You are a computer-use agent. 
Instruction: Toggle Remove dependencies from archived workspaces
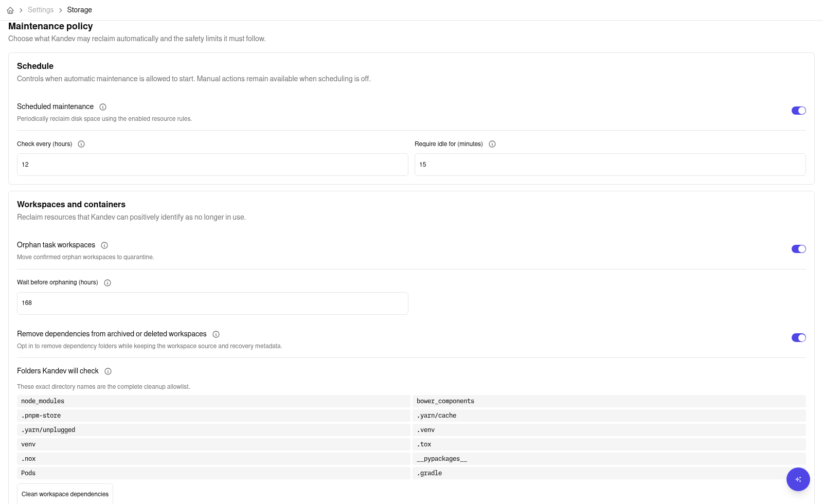[x=799, y=337]
